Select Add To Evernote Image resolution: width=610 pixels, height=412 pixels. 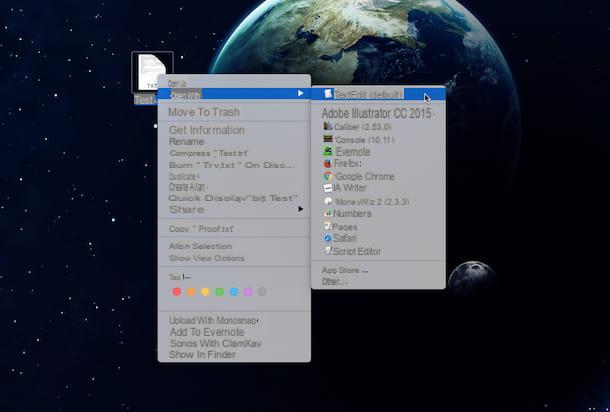pyautogui.click(x=207, y=332)
